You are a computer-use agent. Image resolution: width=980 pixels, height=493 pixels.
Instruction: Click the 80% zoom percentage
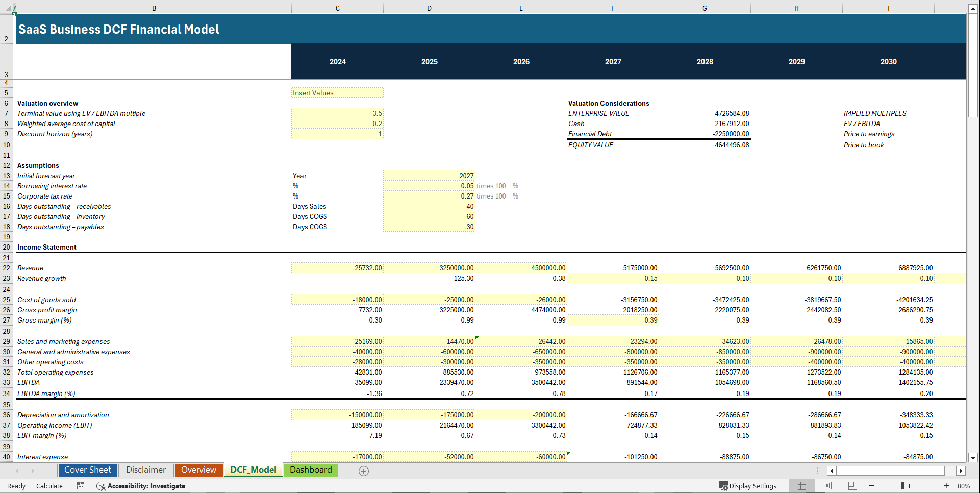click(x=964, y=486)
